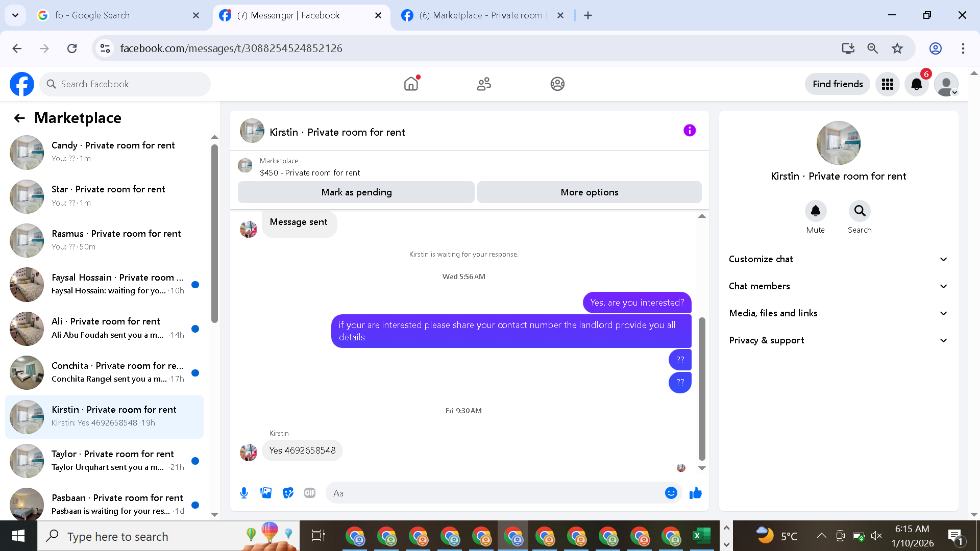
Task: Mute the Kirstin conversation
Action: (815, 211)
